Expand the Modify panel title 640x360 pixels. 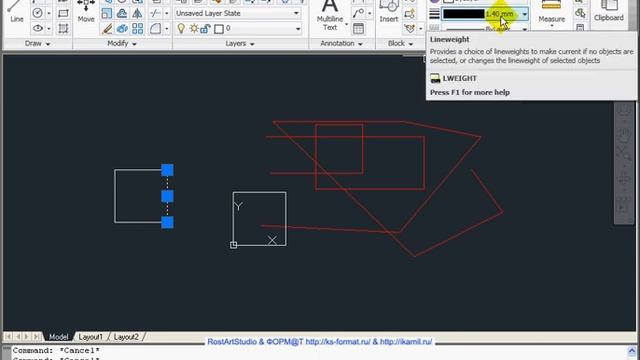(122, 43)
